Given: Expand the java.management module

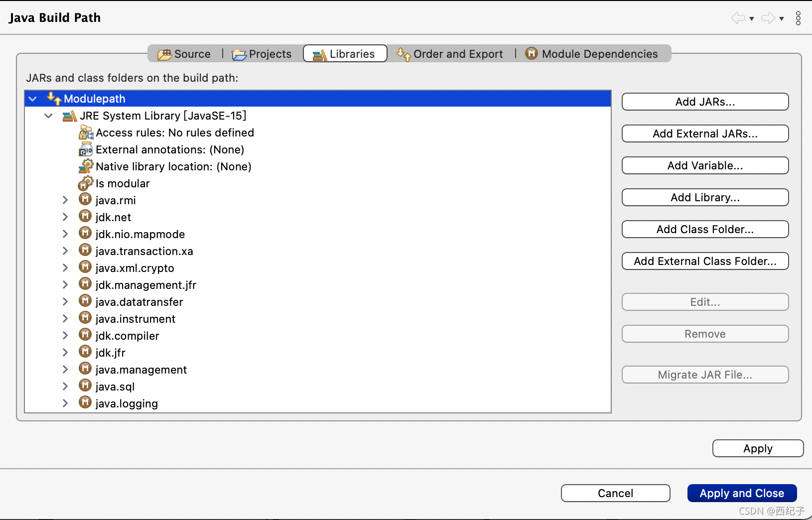Looking at the screenshot, I should coord(65,370).
